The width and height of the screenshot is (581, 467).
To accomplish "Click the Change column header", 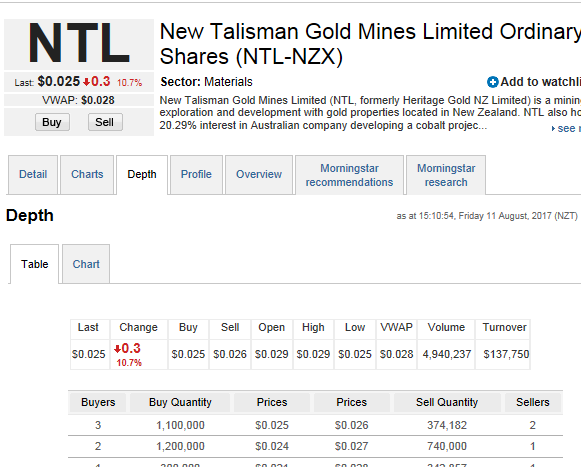I will tap(139, 328).
